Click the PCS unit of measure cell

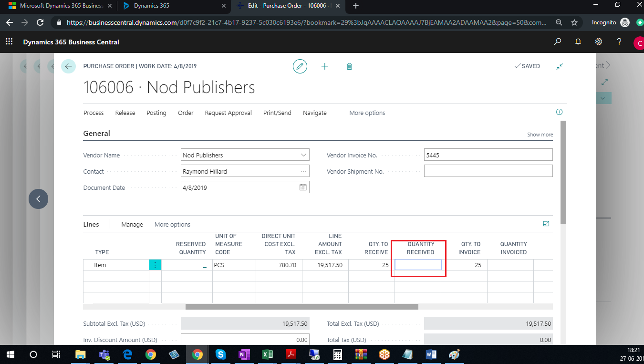(x=234, y=265)
